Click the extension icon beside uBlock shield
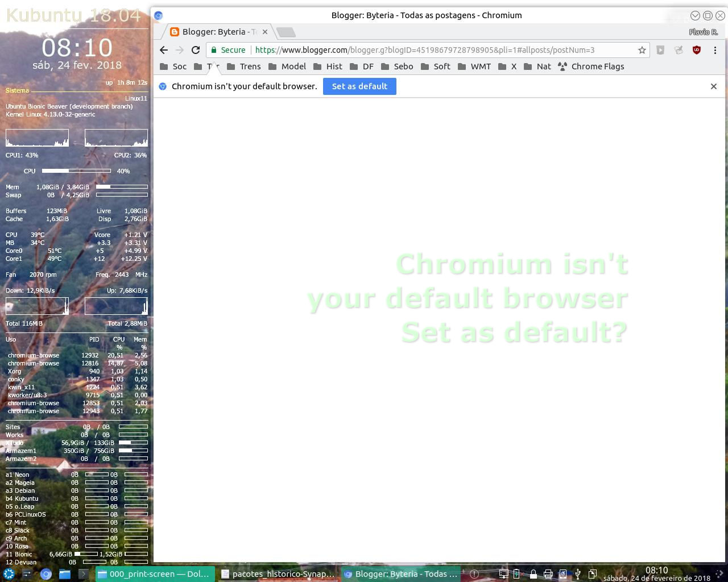The width and height of the screenshot is (728, 582). [x=678, y=50]
